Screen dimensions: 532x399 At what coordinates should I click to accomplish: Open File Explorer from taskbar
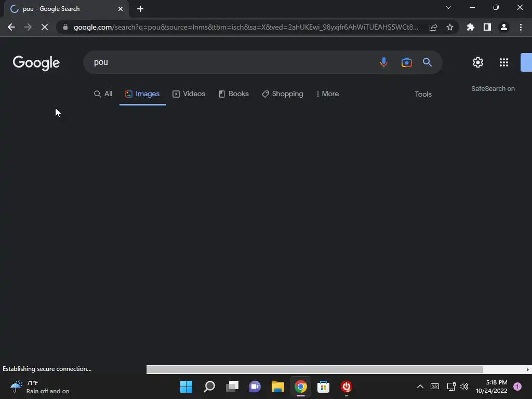[x=278, y=387]
